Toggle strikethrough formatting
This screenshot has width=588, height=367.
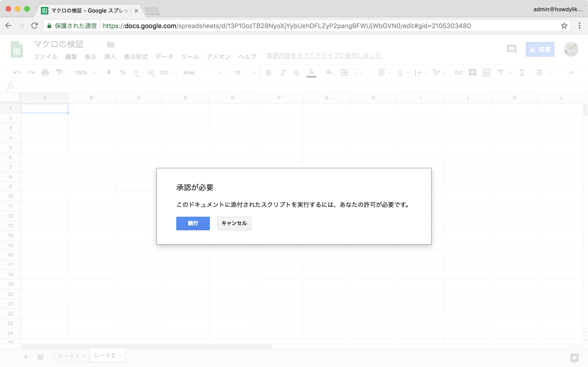297,73
